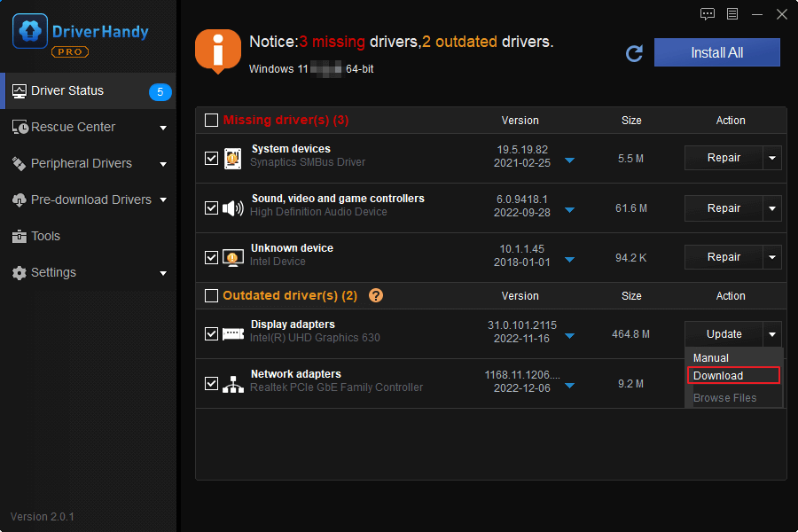Click the orange question mark help icon

376,295
